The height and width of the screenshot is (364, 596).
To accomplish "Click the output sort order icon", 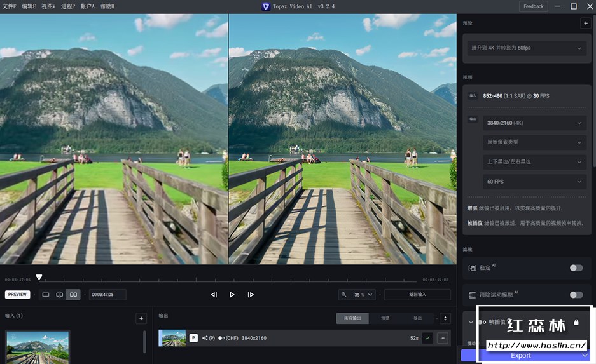I will tap(445, 318).
